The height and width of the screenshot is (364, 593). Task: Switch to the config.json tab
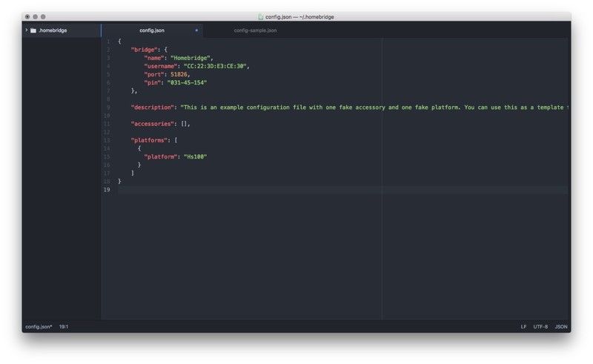[x=152, y=30]
